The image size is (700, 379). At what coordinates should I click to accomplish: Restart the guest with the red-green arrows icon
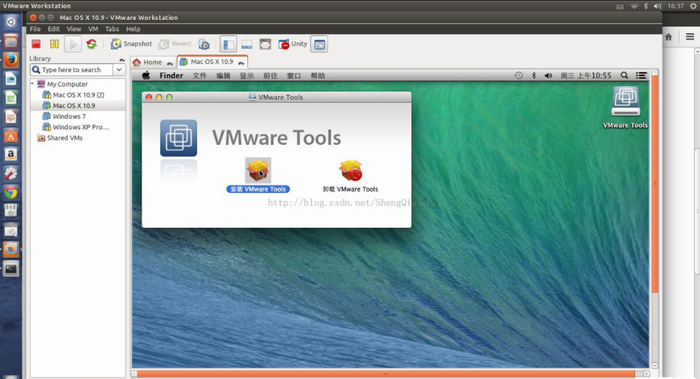click(x=92, y=44)
